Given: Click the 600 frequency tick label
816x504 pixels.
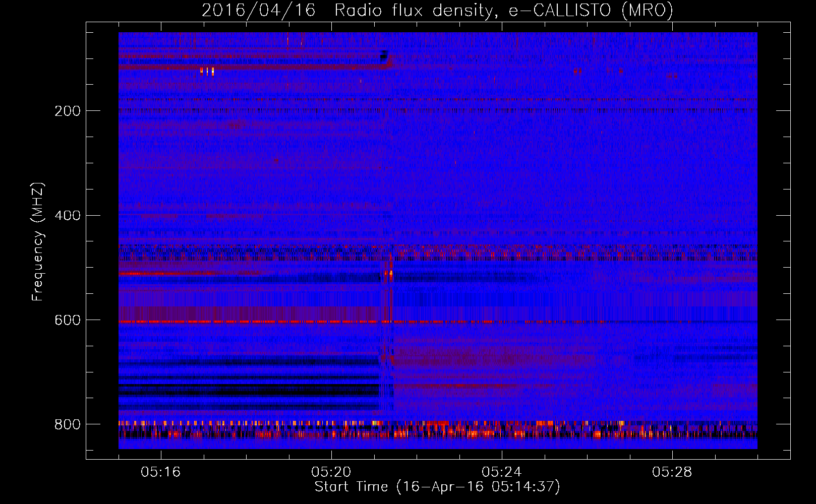Looking at the screenshot, I should [68, 321].
